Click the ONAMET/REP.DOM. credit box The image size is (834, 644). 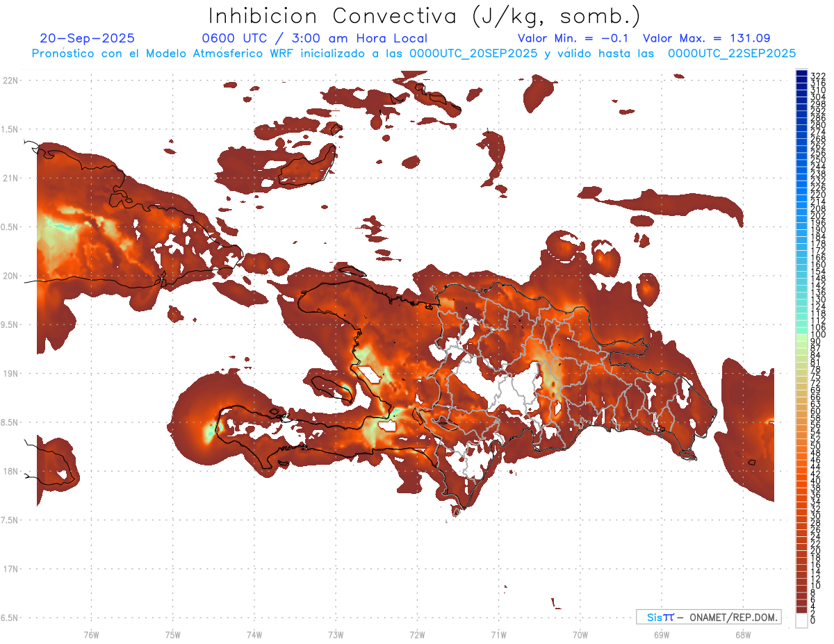[708, 617]
